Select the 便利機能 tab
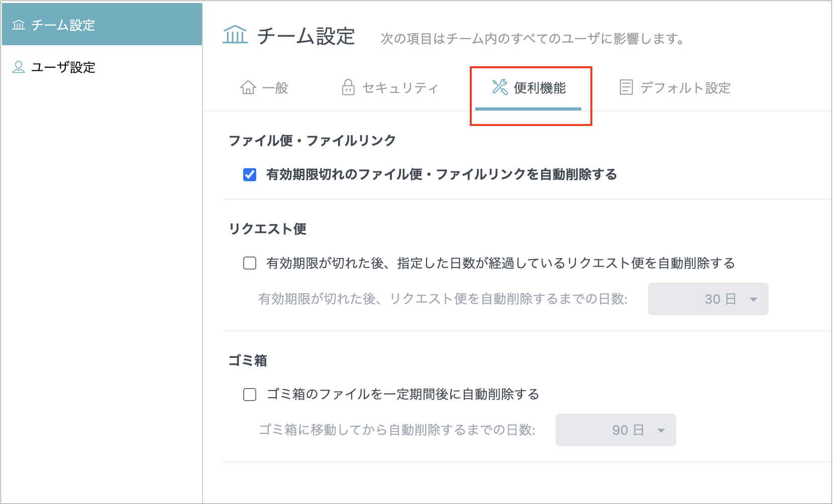 click(529, 88)
